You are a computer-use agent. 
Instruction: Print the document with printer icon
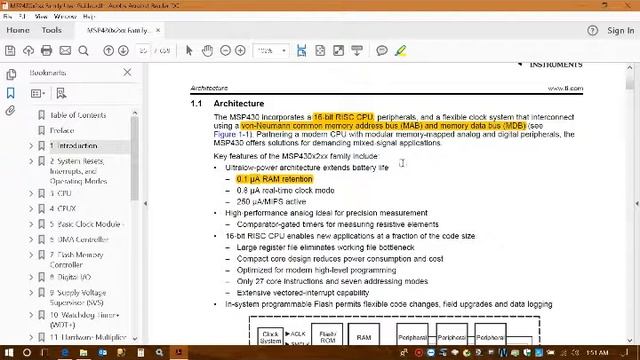coord(47,51)
